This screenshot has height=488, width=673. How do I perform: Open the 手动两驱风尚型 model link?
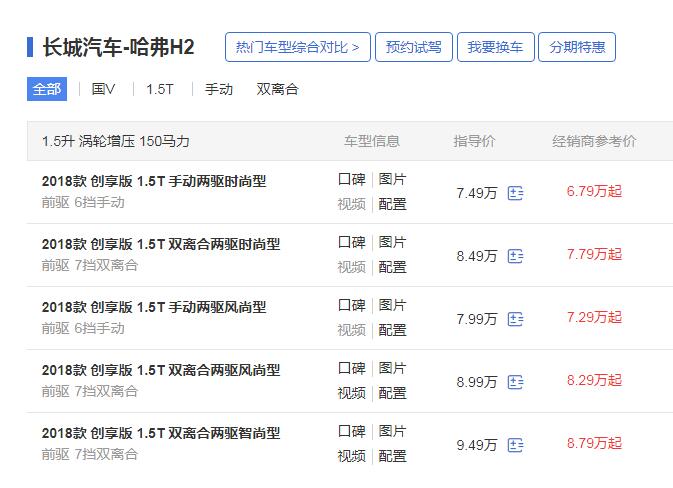click(x=154, y=307)
